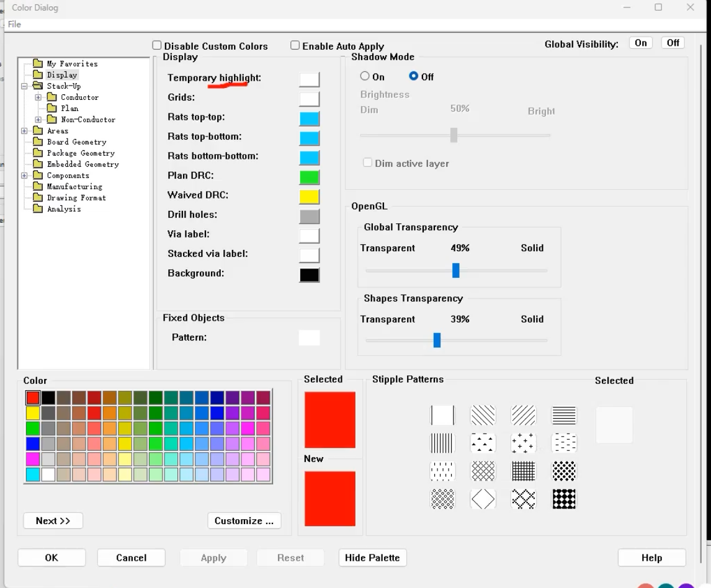Screen dimensions: 711x588
Task: Expand the Components tree node
Action: pyautogui.click(x=24, y=176)
